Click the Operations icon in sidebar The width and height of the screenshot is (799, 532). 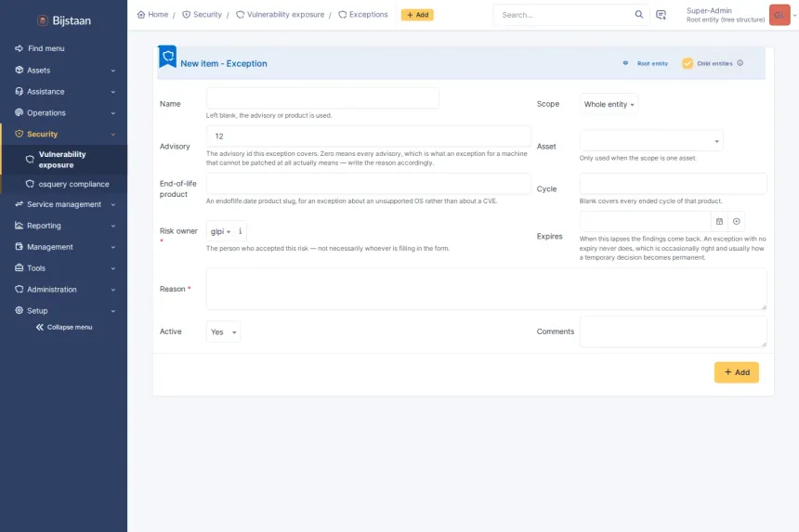19,112
